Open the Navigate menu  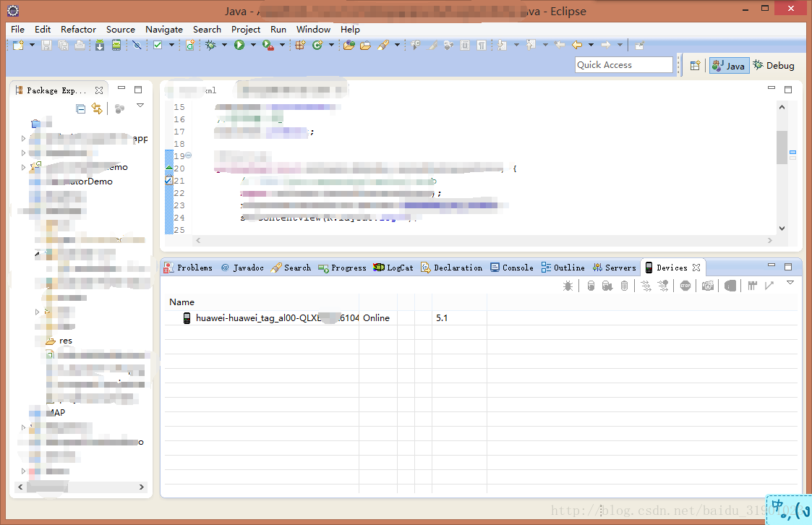click(164, 30)
